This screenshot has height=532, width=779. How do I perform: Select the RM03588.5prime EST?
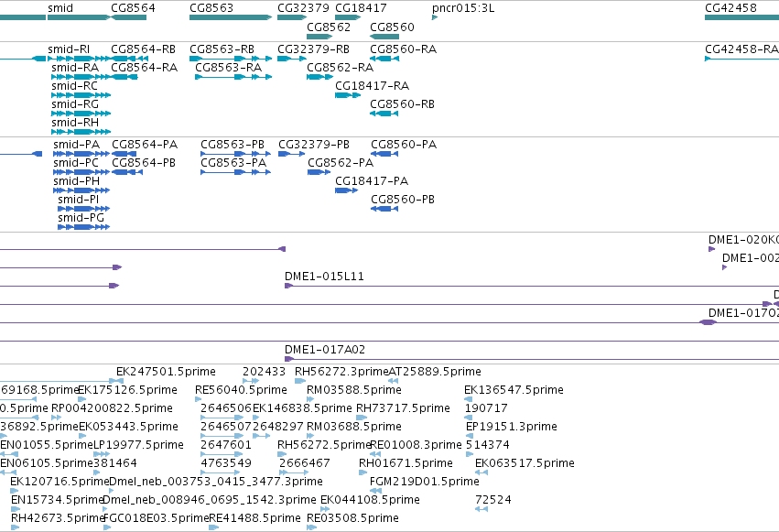[x=353, y=390]
